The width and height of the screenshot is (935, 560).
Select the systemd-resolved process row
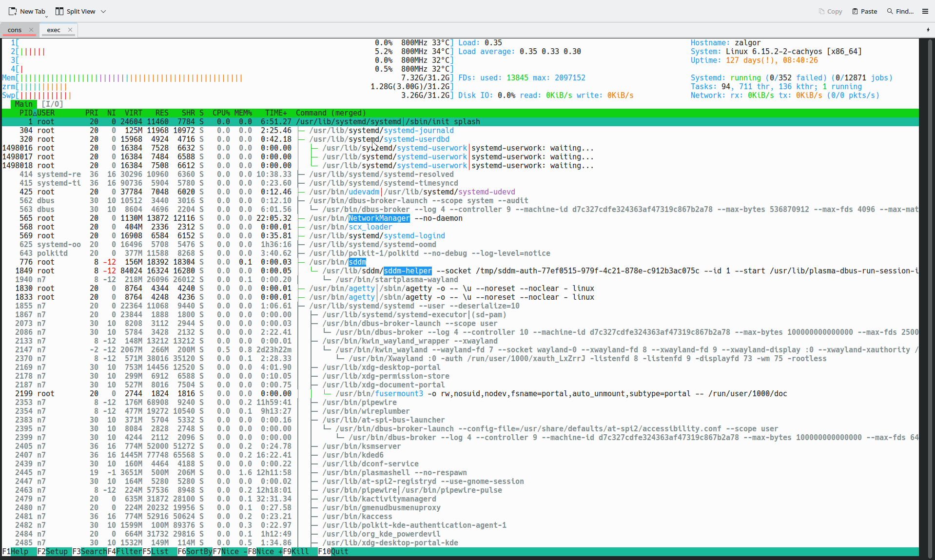460,174
